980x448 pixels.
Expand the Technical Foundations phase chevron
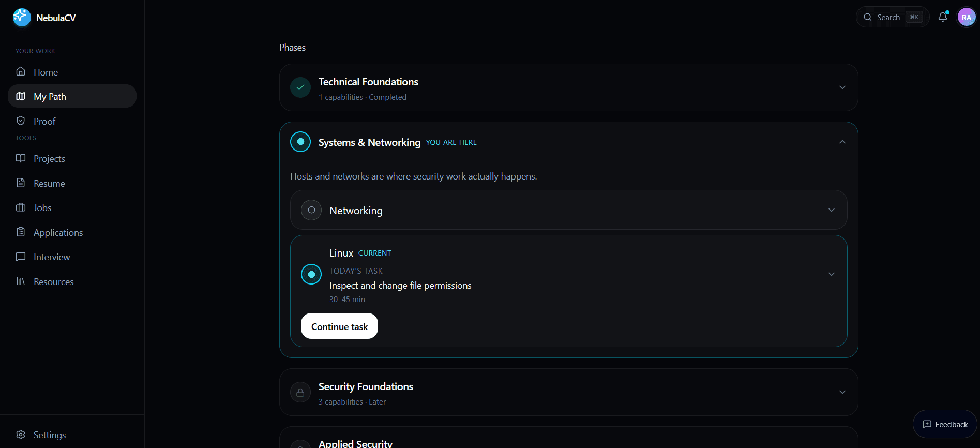point(842,87)
